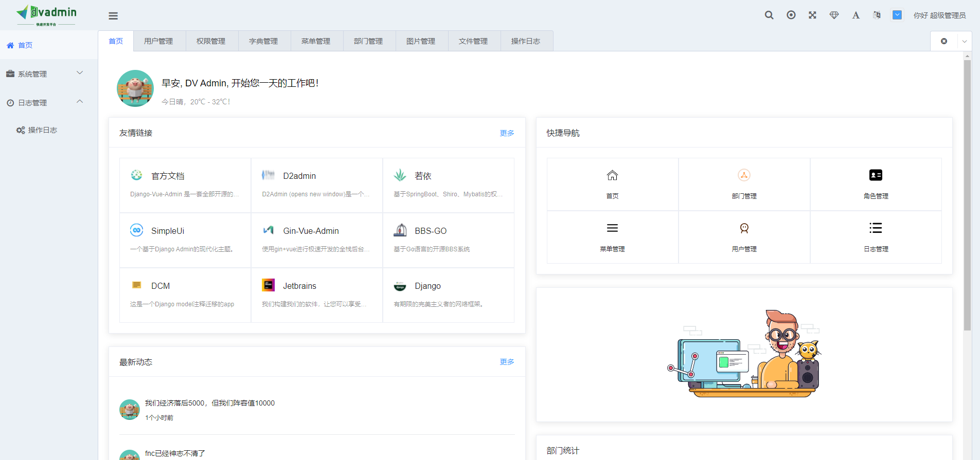Click the developer illustration image
The width and height of the screenshot is (980, 460).
[744, 354]
